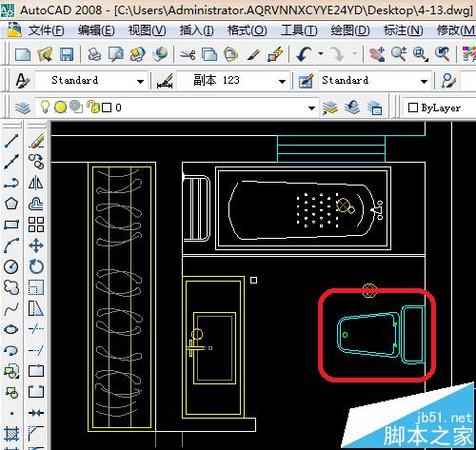Viewport: 476px width, 450px height.
Task: Select the Ellipse tool
Action: pyautogui.click(x=11, y=329)
